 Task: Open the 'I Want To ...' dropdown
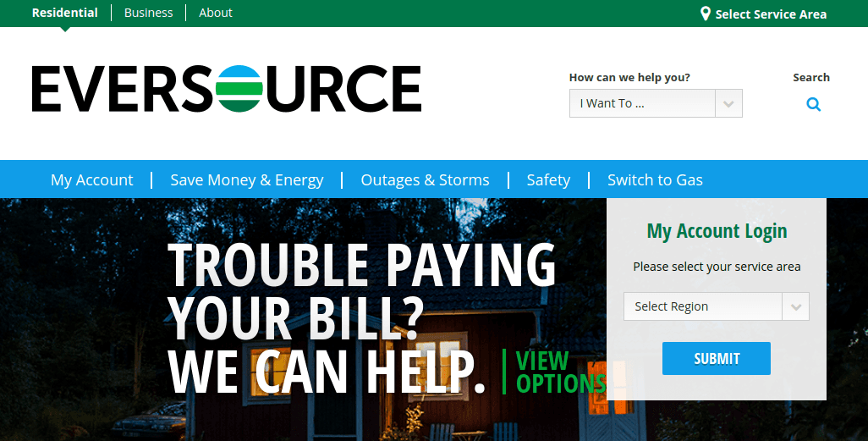click(x=656, y=103)
